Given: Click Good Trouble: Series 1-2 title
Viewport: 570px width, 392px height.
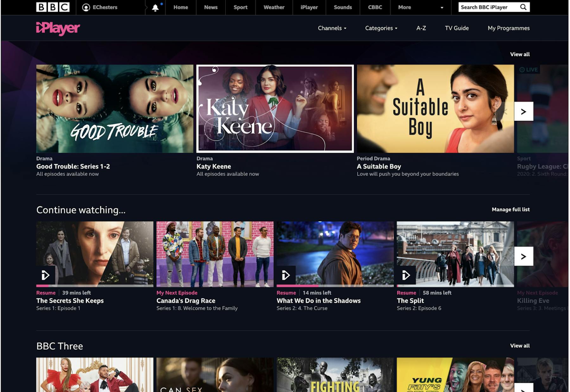Looking at the screenshot, I should pyautogui.click(x=73, y=166).
